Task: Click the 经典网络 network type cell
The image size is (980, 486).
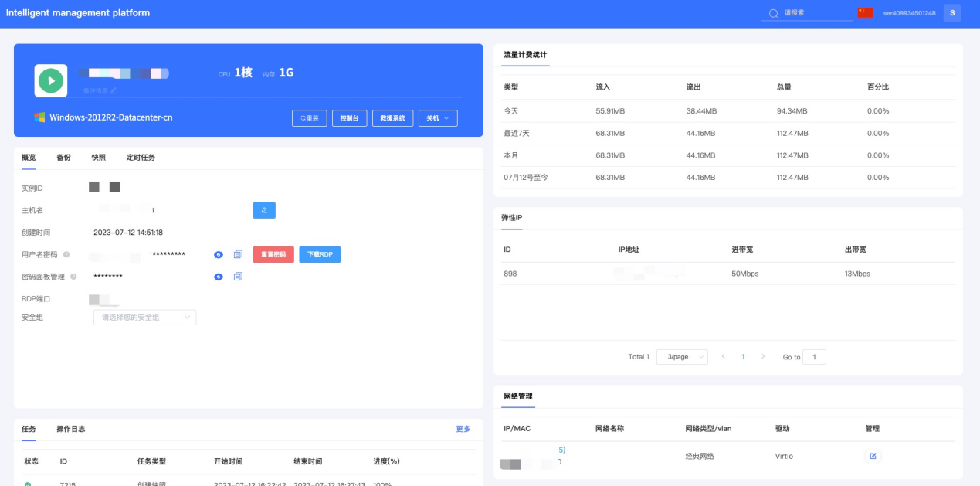Action: pos(700,456)
